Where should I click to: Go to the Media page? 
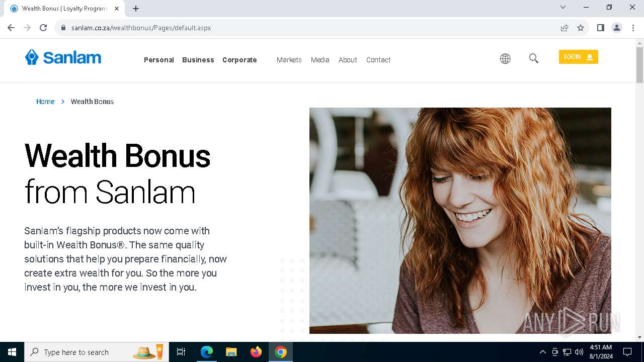[320, 60]
